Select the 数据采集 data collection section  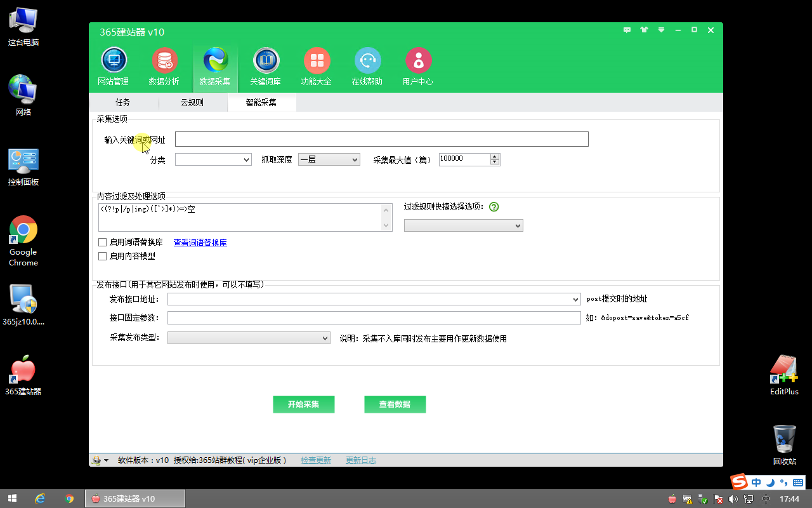pyautogui.click(x=215, y=67)
